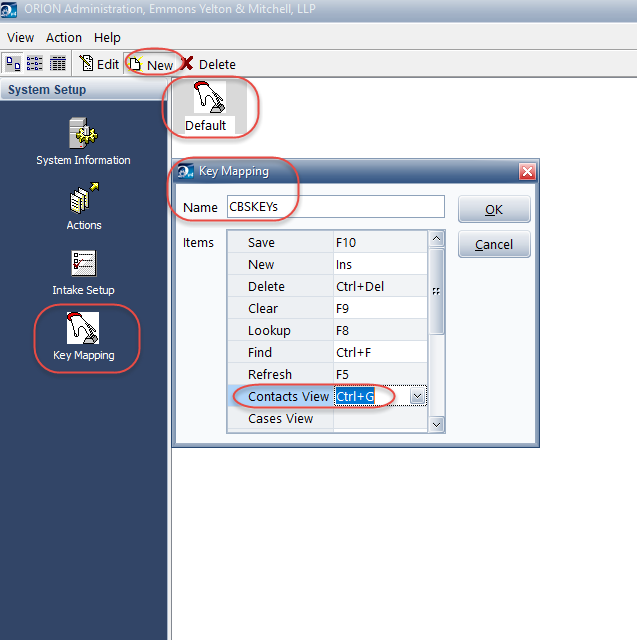Open the Help menu

[107, 37]
